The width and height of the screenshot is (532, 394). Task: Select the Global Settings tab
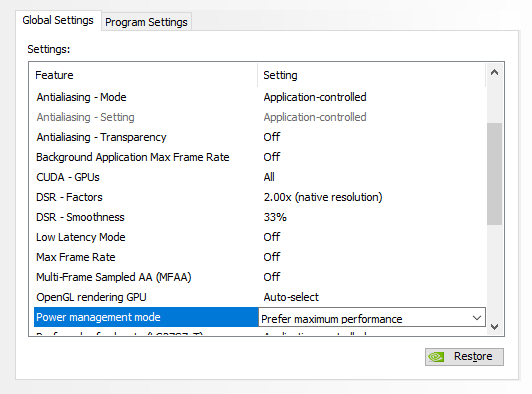[58, 20]
